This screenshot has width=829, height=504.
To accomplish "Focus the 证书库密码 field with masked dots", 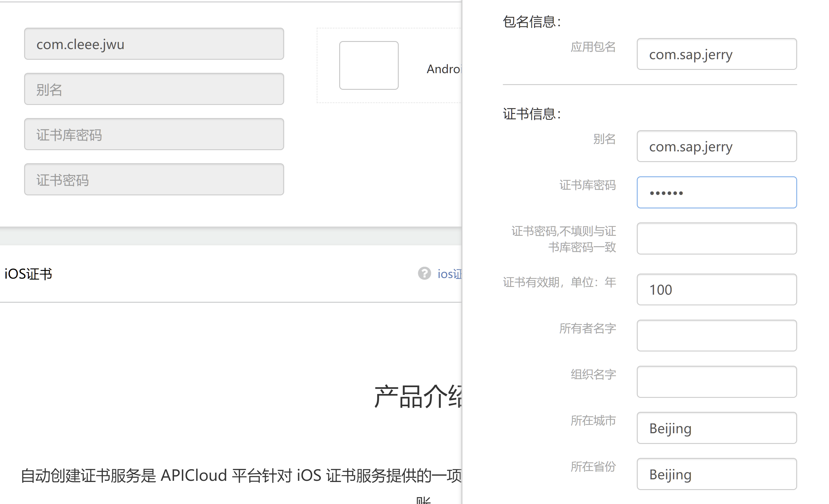I will tap(716, 192).
